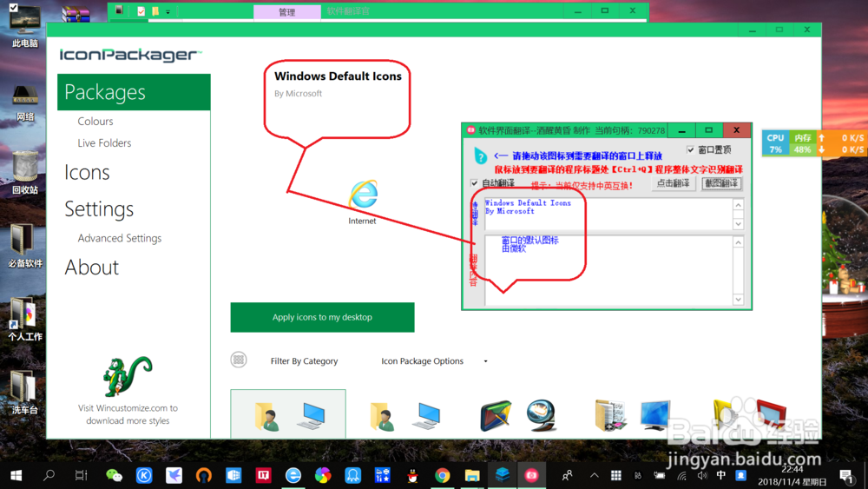Click the grid view icon beside Filter

click(x=239, y=360)
